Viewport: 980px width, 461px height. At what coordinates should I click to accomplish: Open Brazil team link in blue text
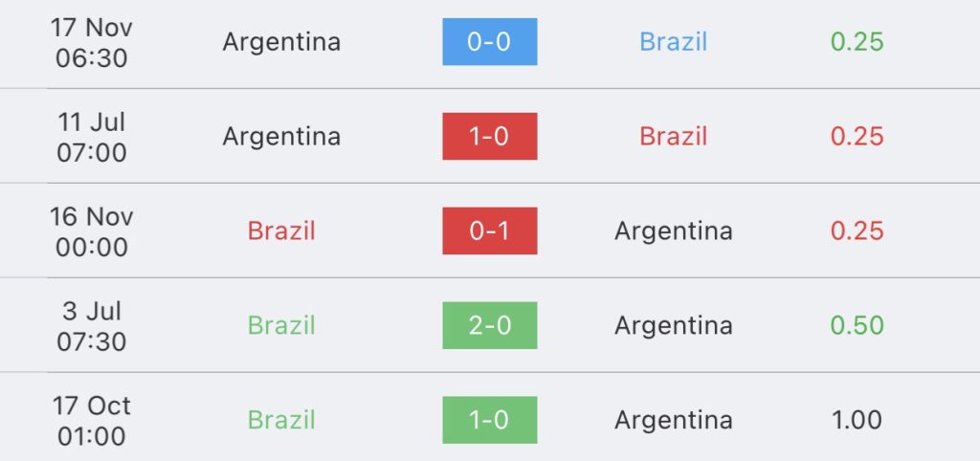point(673,42)
